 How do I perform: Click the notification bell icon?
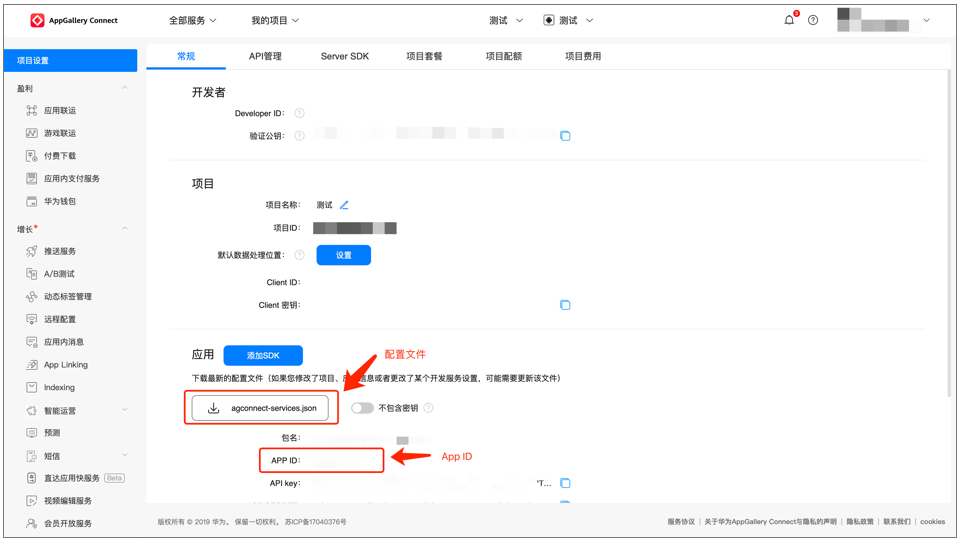click(789, 20)
